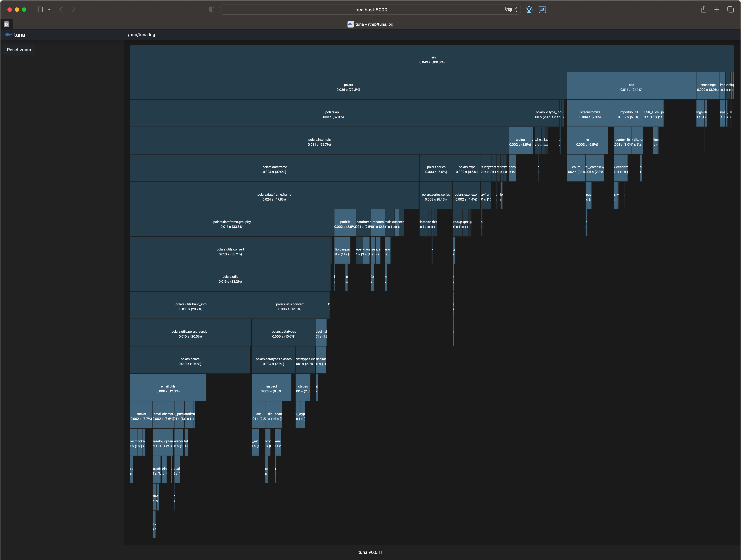Screen dimensions: 741x560
Task: Click the localhost:8000 address field
Action: pos(370,10)
